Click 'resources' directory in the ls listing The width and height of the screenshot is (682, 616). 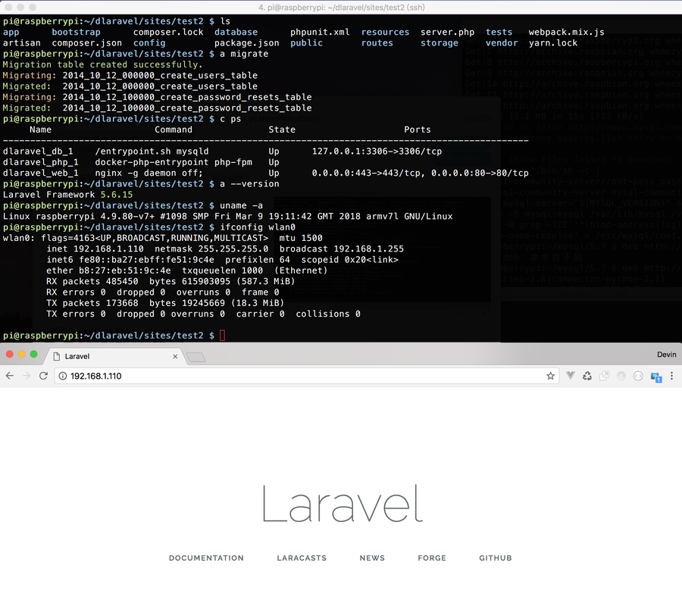pyautogui.click(x=385, y=32)
